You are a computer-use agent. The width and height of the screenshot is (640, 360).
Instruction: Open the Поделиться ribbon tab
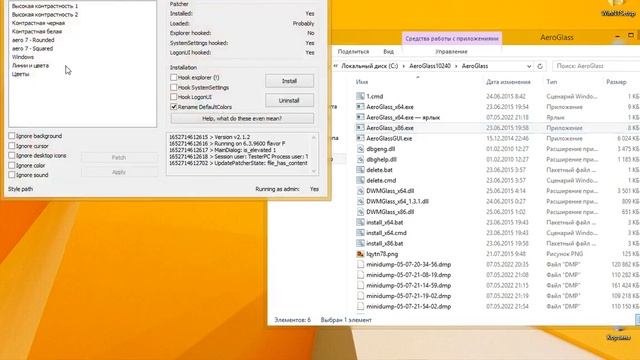[x=353, y=51]
